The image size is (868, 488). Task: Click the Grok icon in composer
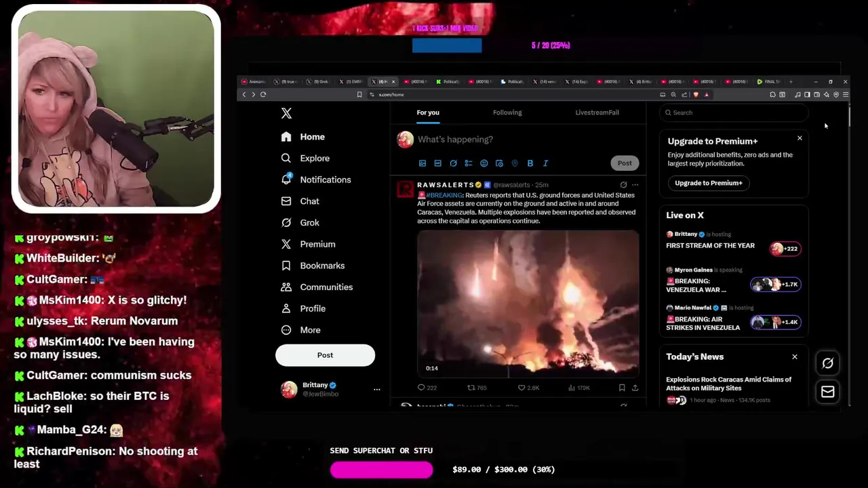453,163
